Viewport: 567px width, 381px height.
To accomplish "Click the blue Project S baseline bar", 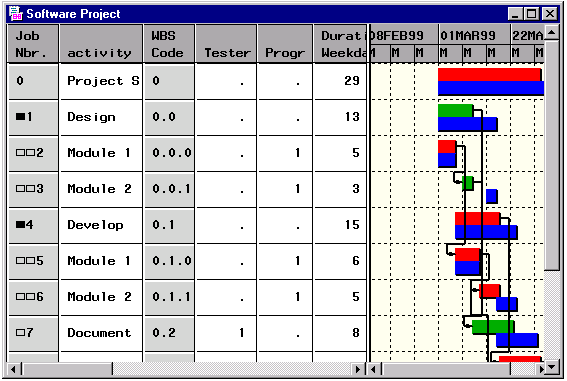I will [x=491, y=88].
